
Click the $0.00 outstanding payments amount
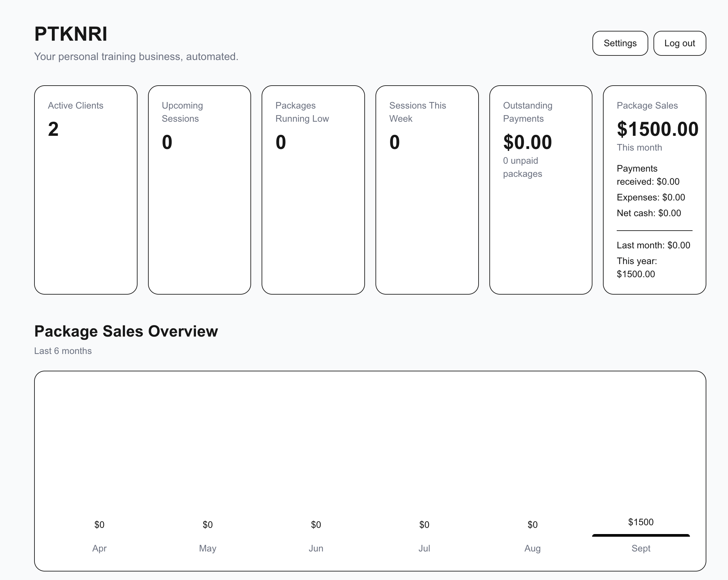(x=527, y=142)
